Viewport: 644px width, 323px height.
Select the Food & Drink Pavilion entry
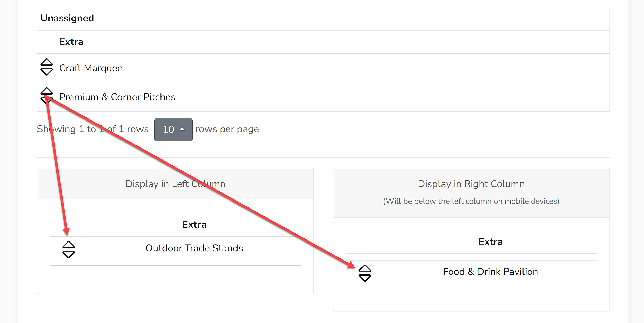pyautogui.click(x=490, y=272)
